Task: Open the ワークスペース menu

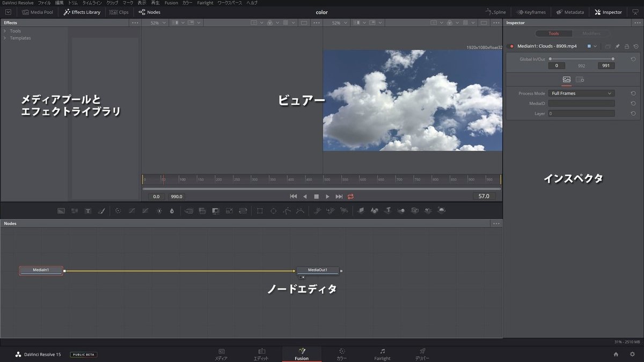Action: click(x=230, y=3)
